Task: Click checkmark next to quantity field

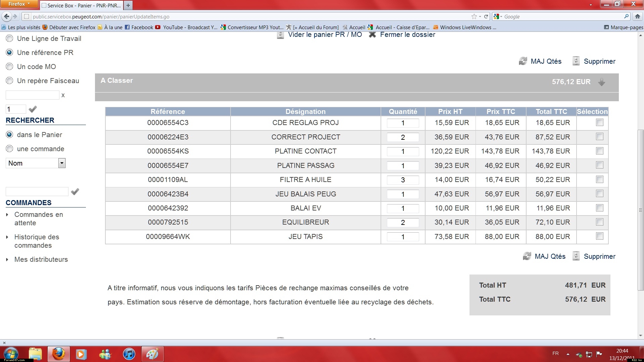Action: click(x=33, y=109)
